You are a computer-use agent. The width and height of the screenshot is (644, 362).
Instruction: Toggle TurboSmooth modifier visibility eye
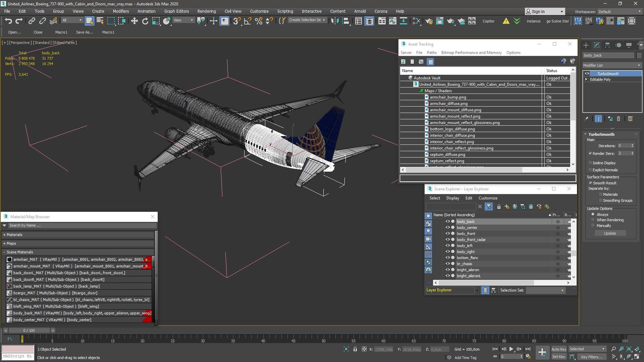(x=587, y=73)
